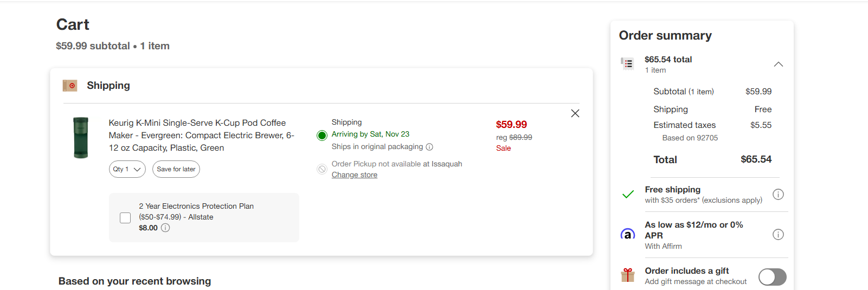This screenshot has height=290, width=868.
Task: Click the Keurig coffee maker thumbnail
Action: click(x=81, y=138)
